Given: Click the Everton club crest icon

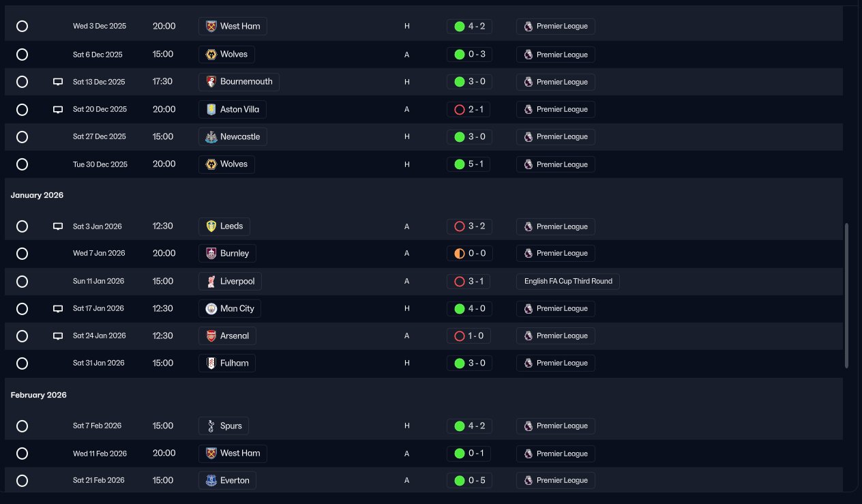Looking at the screenshot, I should point(211,480).
